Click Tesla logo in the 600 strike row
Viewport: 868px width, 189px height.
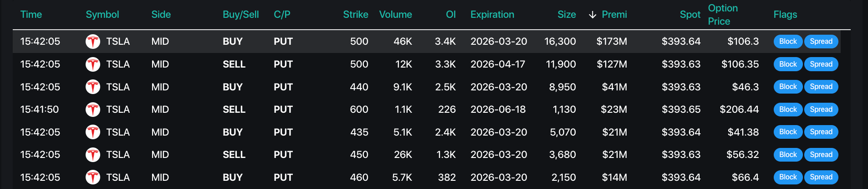coord(93,110)
